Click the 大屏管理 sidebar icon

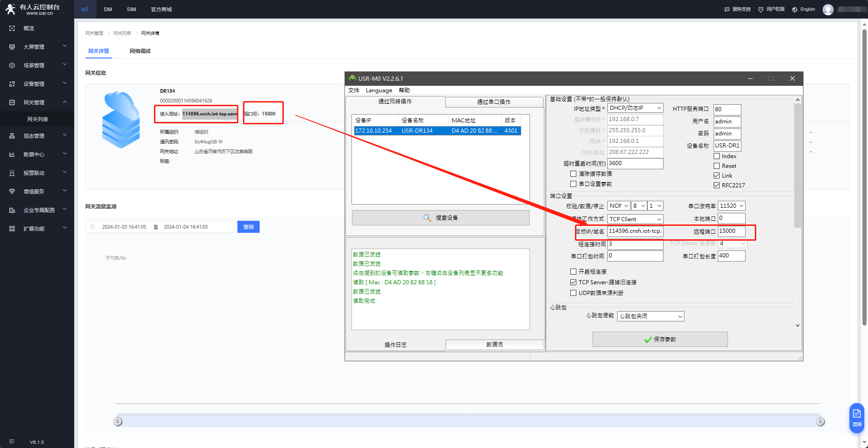[x=12, y=47]
